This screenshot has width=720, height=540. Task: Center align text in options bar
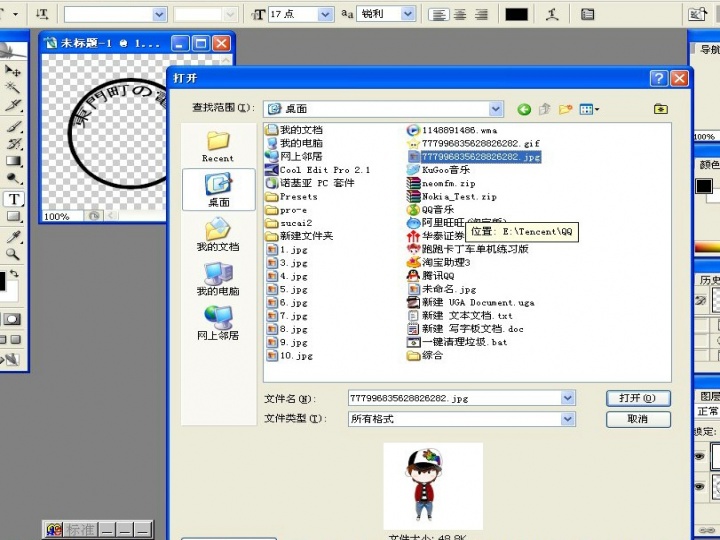coord(460,14)
